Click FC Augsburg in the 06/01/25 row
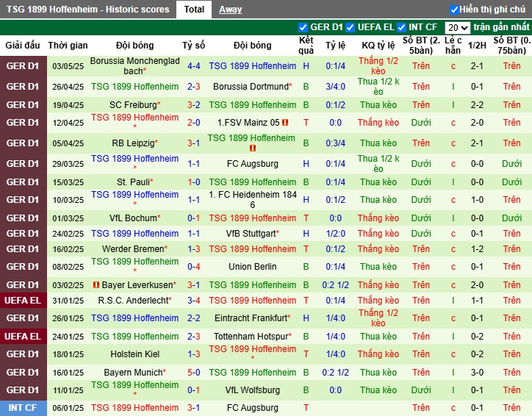Screen dimensions: 532x416 (x=253, y=407)
